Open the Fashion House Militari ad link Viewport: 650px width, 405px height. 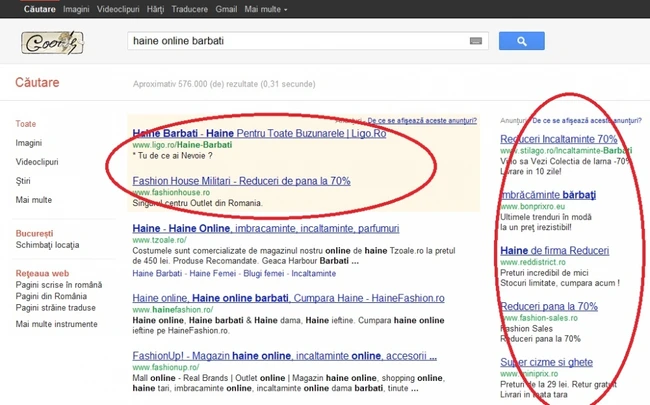pos(240,181)
